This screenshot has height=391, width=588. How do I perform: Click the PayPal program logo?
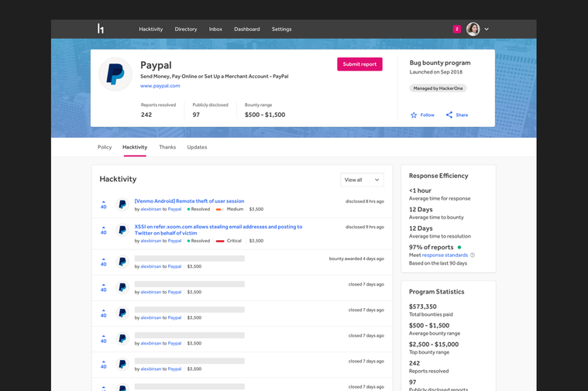click(115, 74)
